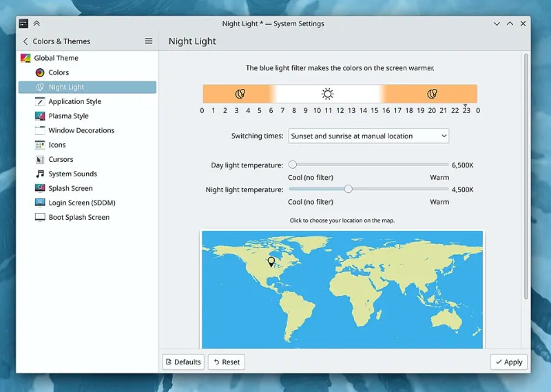Screen dimensions: 551x392
Task: Open the Switching times dropdown
Action: (x=368, y=136)
